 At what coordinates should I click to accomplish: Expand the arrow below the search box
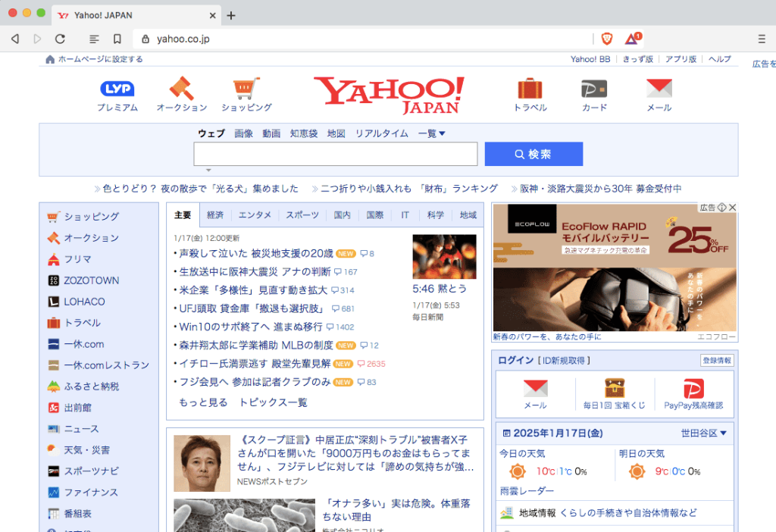click(x=208, y=170)
